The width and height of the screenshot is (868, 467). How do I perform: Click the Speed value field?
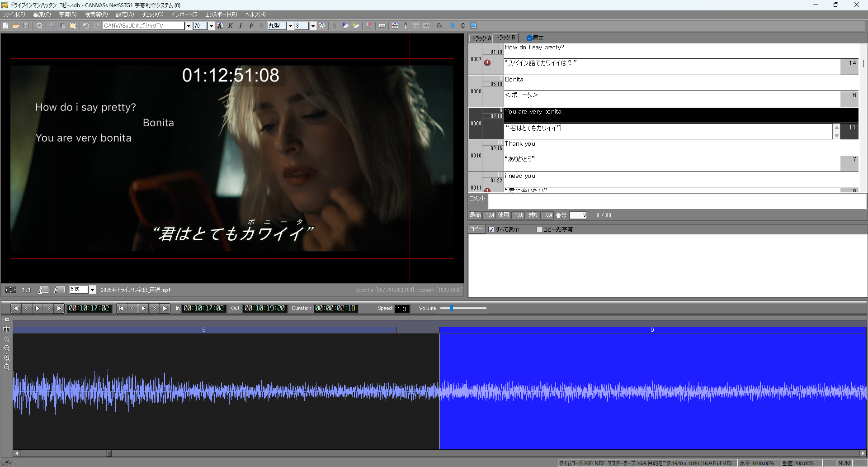pyautogui.click(x=402, y=309)
